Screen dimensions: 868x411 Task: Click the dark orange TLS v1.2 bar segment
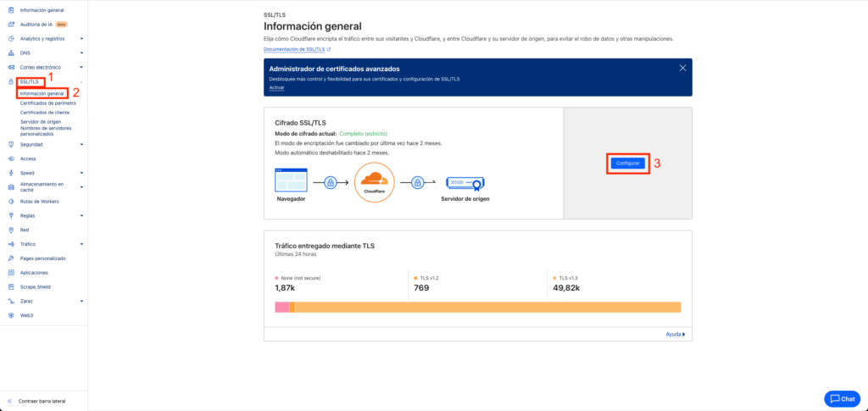click(292, 307)
